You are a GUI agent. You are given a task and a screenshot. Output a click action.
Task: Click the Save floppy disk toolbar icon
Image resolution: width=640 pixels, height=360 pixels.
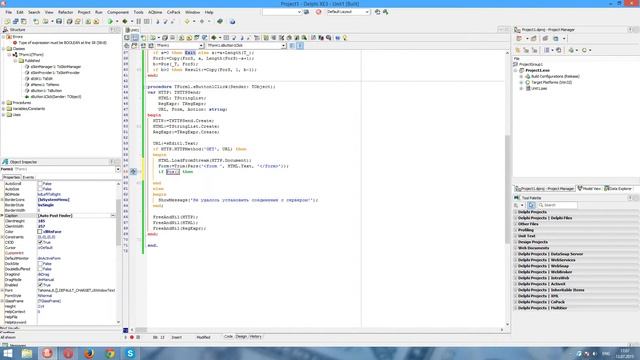59,21
